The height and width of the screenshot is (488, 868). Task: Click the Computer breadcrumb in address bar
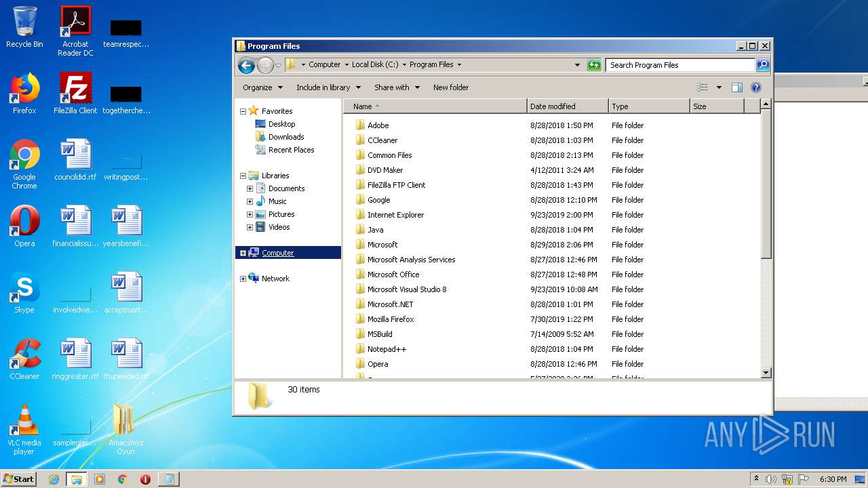(x=324, y=65)
